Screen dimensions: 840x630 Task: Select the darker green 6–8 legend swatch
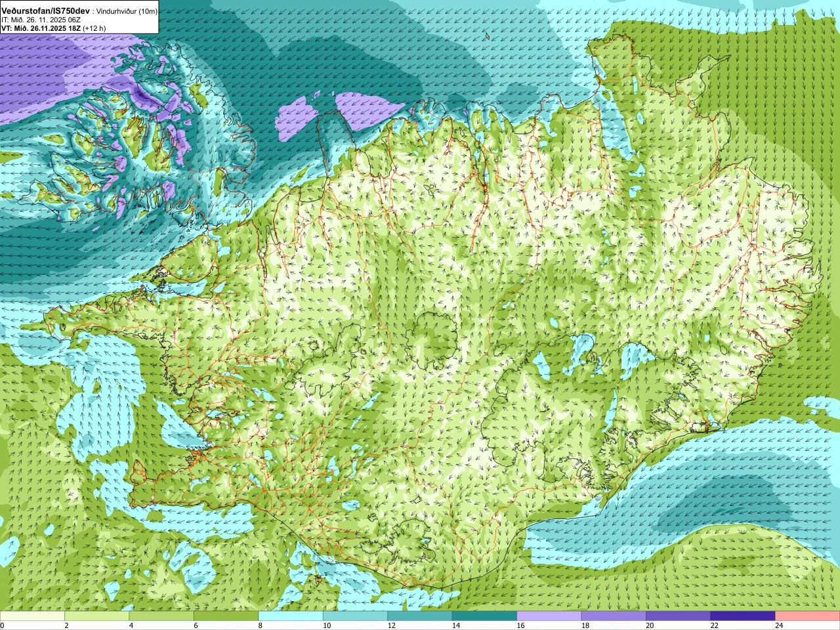(226, 616)
